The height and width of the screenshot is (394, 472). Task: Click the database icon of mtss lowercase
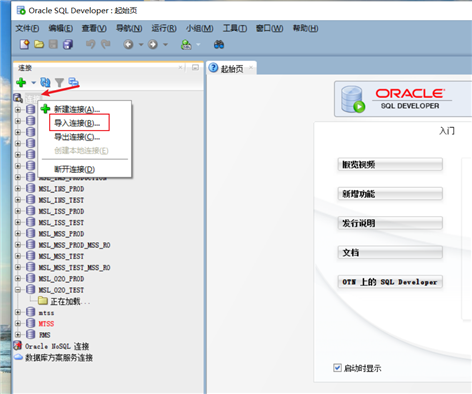click(31, 312)
